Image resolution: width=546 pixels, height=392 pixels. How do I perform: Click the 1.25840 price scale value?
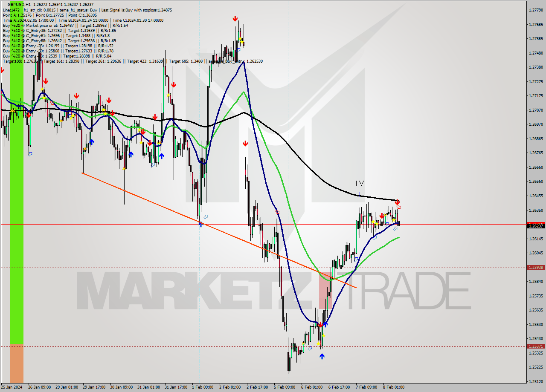pyautogui.click(x=536, y=281)
